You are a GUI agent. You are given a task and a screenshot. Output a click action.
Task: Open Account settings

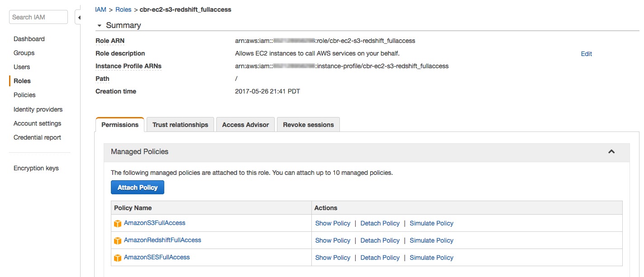coord(37,123)
